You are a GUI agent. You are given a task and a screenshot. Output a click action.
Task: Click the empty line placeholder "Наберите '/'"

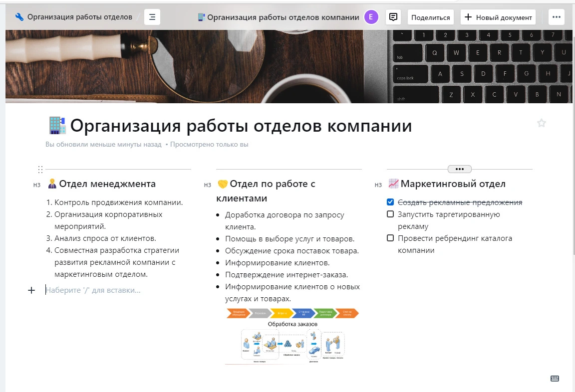pos(93,290)
